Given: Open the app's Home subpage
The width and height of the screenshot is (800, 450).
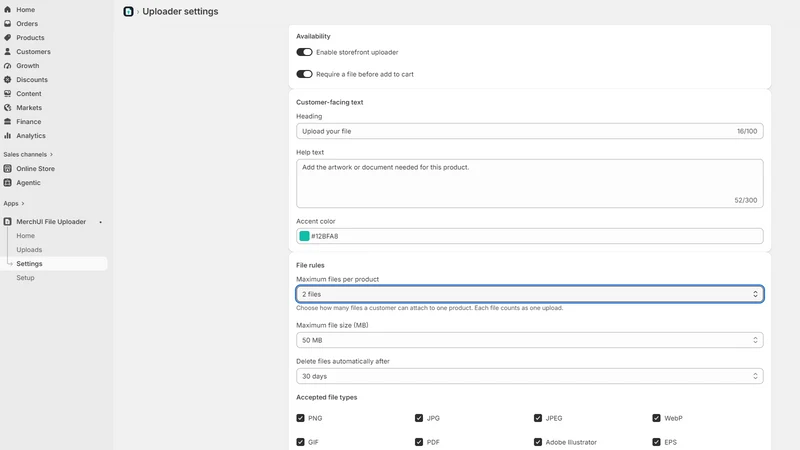Looking at the screenshot, I should click(x=26, y=236).
